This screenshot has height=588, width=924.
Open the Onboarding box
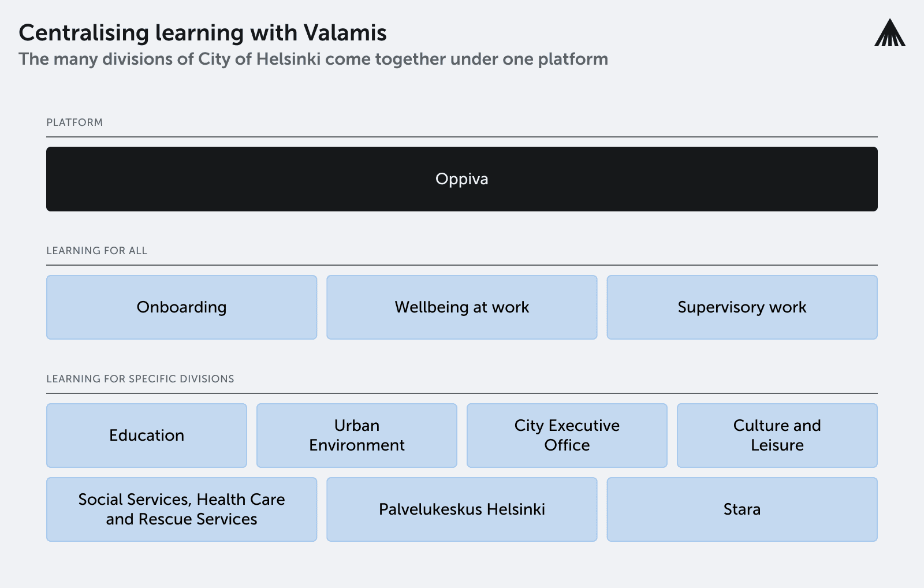[182, 307]
